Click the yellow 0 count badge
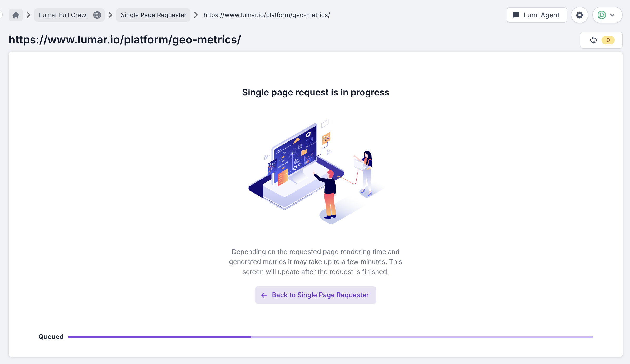Viewport: 630px width, 364px height. point(608,40)
